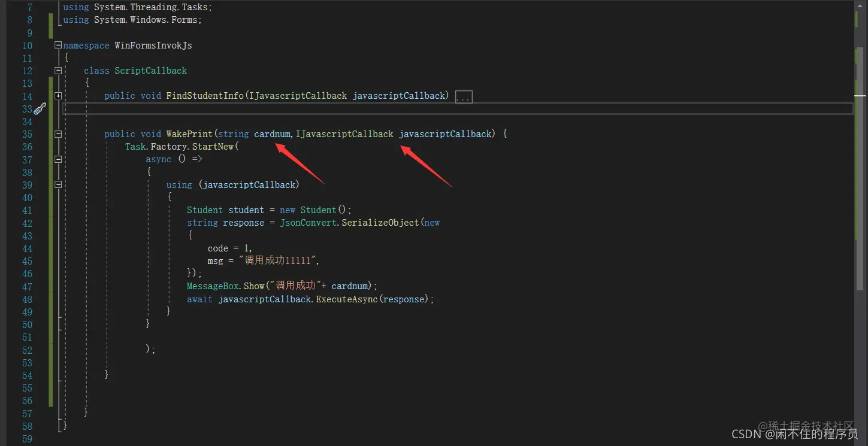This screenshot has width=868, height=446.
Task: Collapse the WinFormsInvokJs namespace region
Action: click(58, 45)
